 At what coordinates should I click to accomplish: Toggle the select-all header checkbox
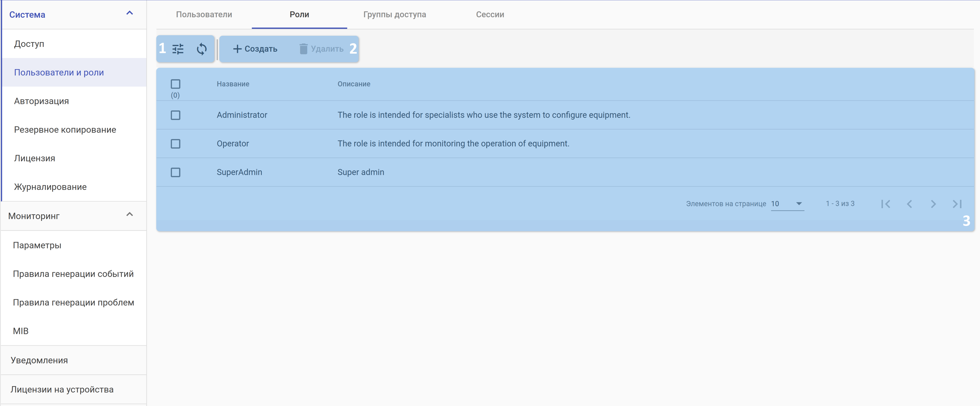(x=175, y=84)
